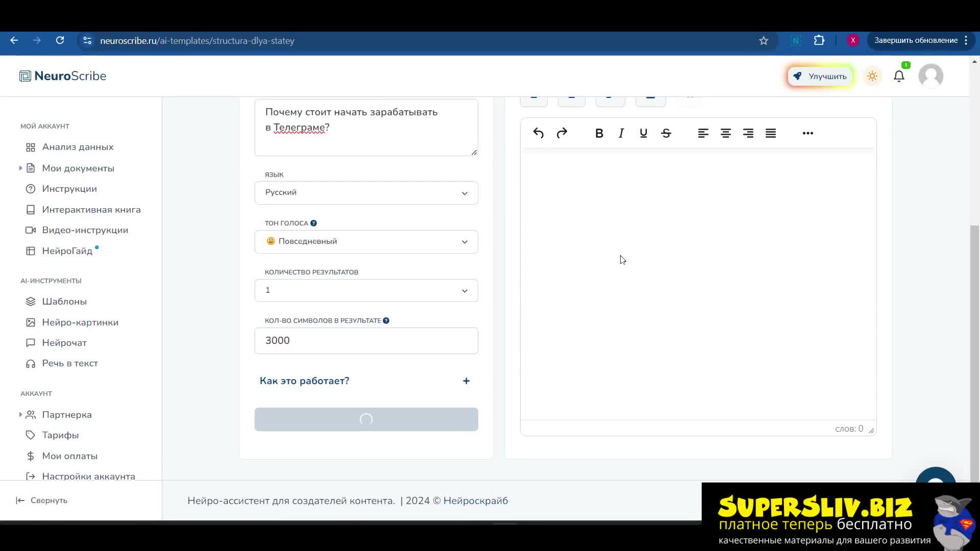980x551 pixels.
Task: Center-align the editor text
Action: click(725, 133)
